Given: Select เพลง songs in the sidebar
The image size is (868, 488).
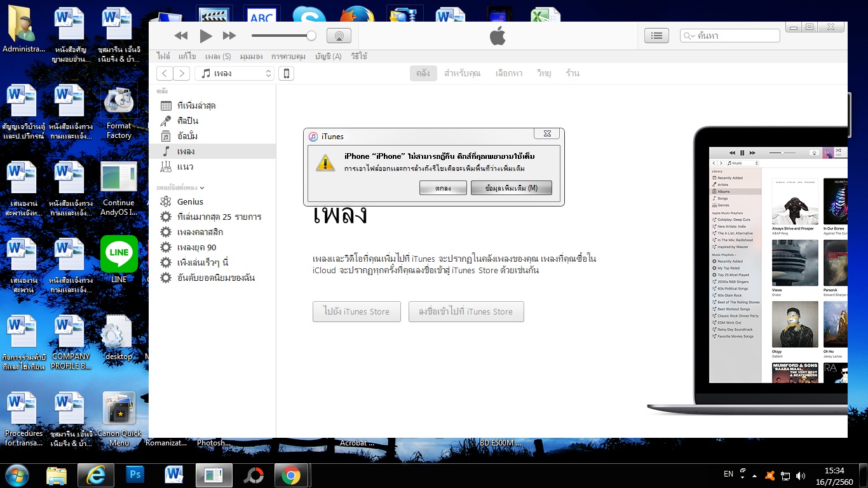Looking at the screenshot, I should tap(213, 151).
